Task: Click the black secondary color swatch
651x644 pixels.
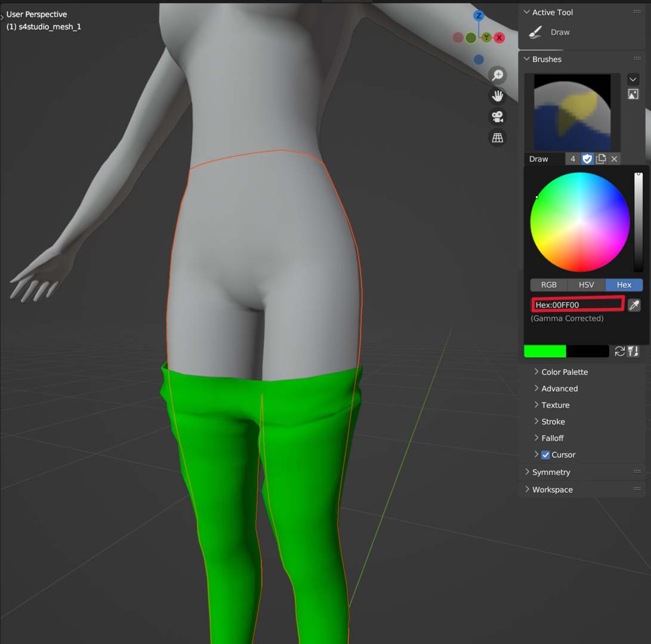Action: tap(588, 351)
